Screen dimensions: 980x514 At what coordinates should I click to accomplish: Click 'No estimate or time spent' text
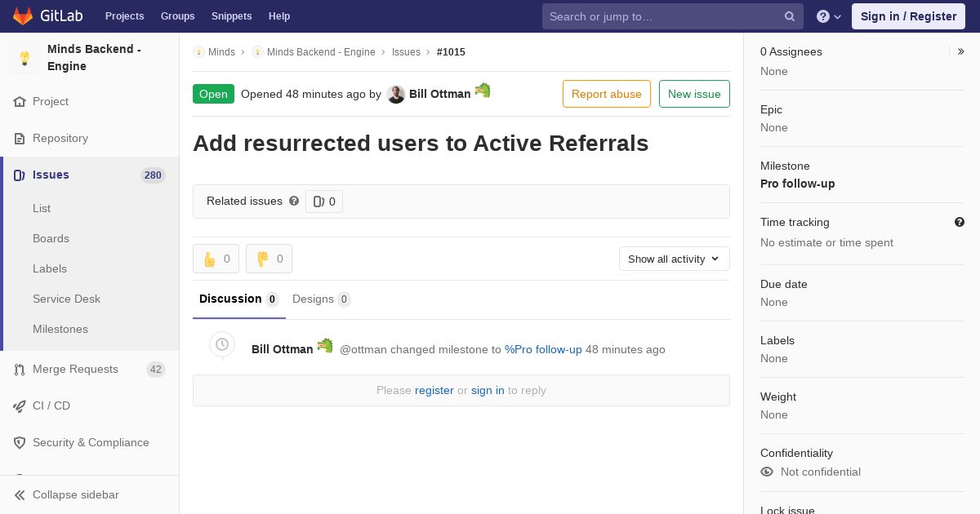tap(826, 242)
